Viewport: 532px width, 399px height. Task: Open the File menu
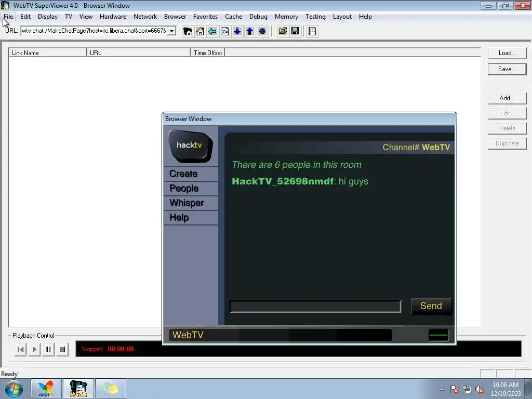click(8, 17)
